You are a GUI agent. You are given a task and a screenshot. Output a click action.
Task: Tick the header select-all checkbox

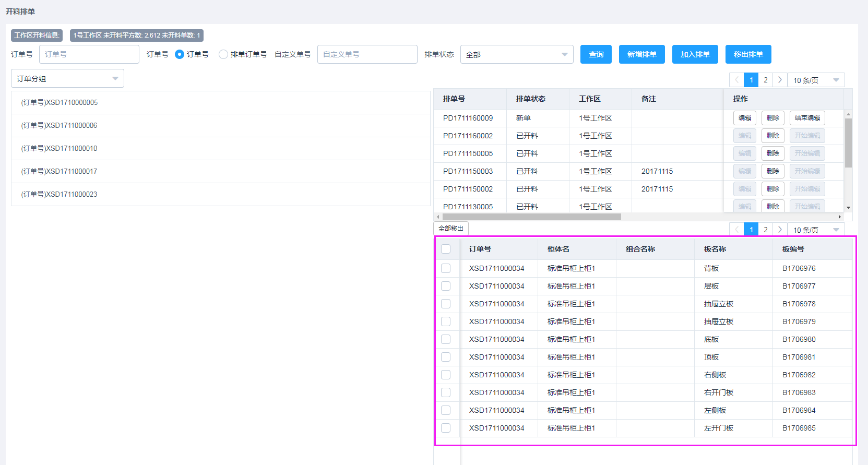446,249
